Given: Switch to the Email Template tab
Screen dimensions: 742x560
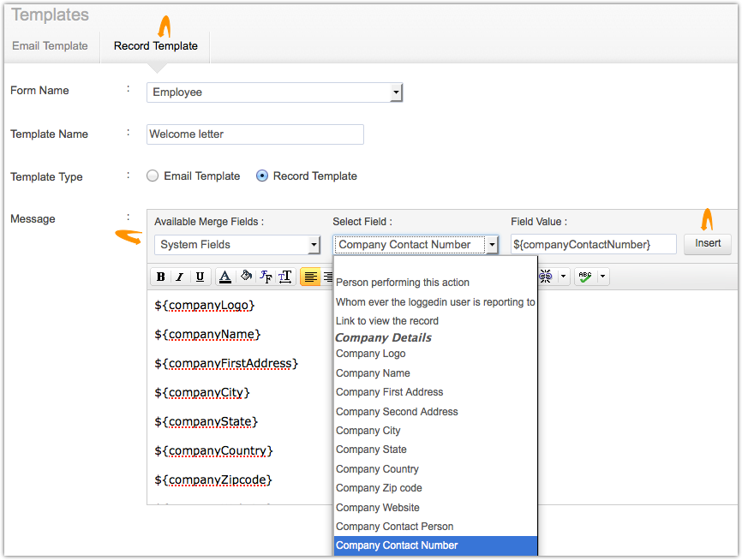Looking at the screenshot, I should tap(50, 46).
